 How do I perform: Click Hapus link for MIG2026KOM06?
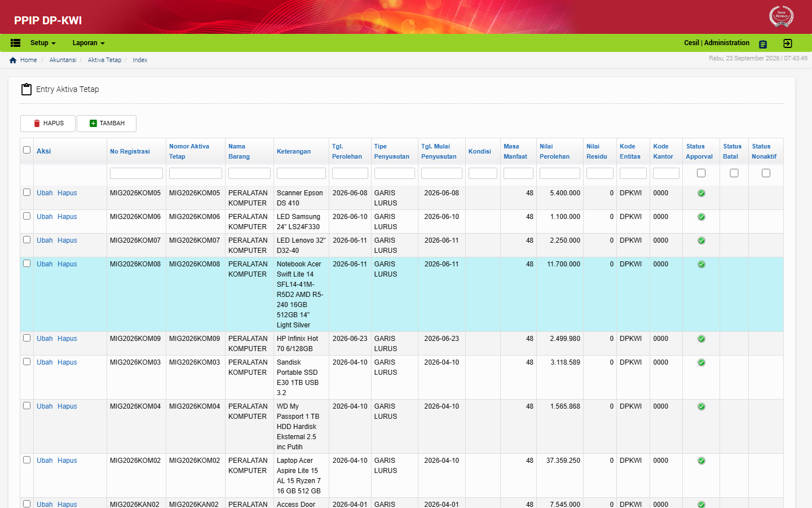[67, 217]
